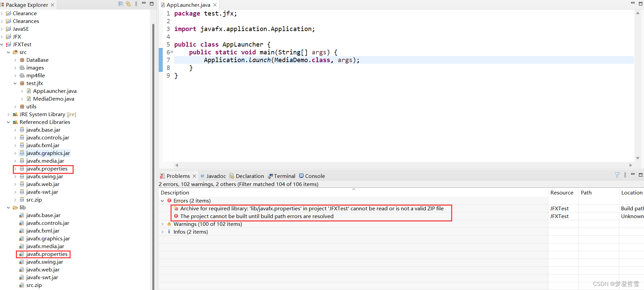Select the Problems tab
This screenshot has height=290, width=644.
pos(178,176)
